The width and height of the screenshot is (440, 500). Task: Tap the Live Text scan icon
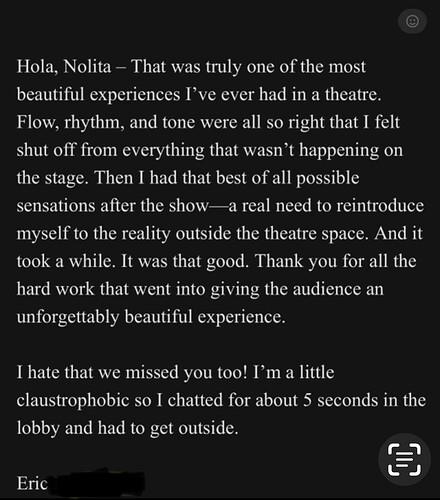coord(404,460)
